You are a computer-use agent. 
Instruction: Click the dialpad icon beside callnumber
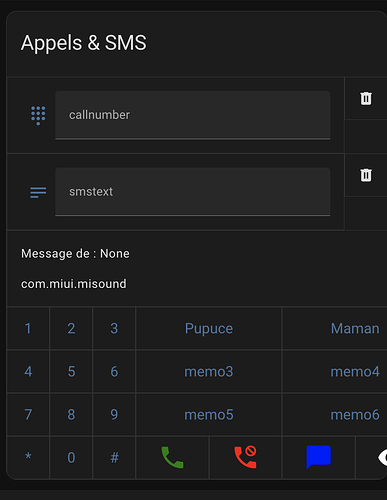38,116
